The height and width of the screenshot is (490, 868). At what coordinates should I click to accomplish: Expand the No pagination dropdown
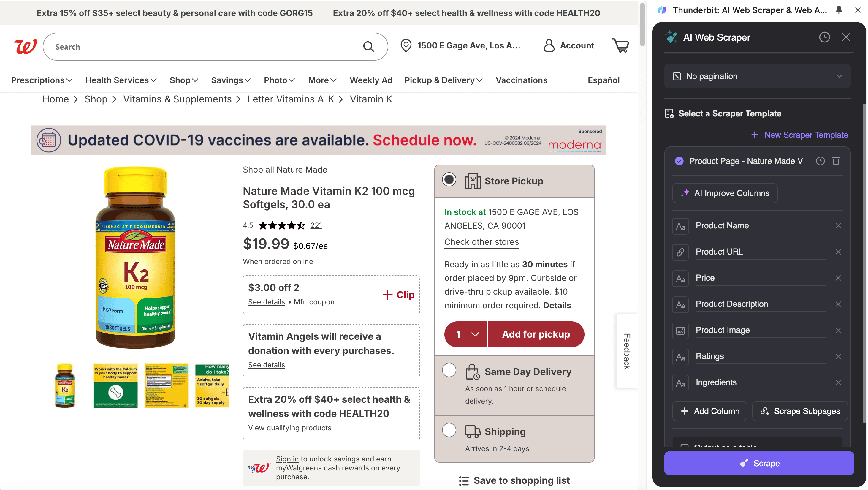[x=757, y=76]
